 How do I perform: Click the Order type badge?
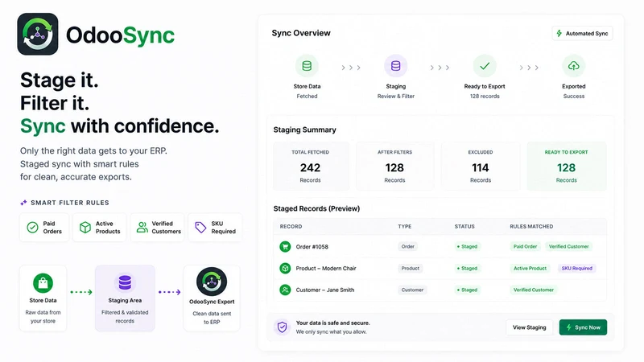pos(407,247)
